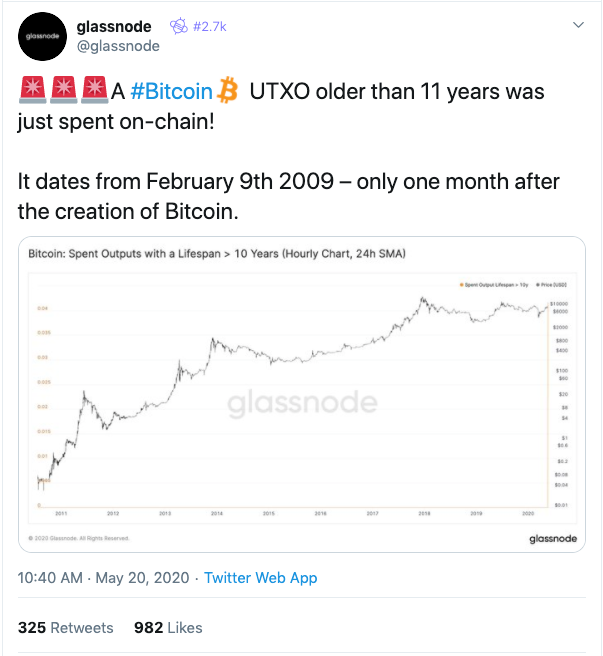The height and width of the screenshot is (656, 603).
Task: Open the Bitcoin spent outputs chart image
Action: pyautogui.click(x=302, y=394)
